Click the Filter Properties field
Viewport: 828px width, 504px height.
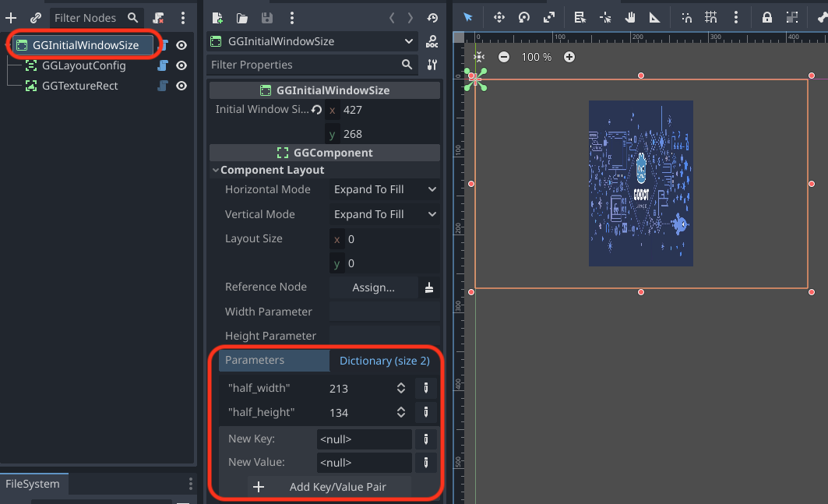point(312,65)
